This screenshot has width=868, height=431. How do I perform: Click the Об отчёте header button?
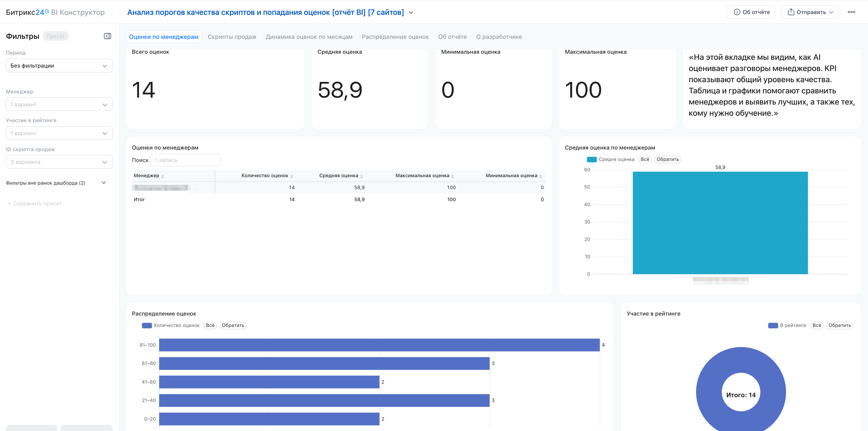click(751, 12)
